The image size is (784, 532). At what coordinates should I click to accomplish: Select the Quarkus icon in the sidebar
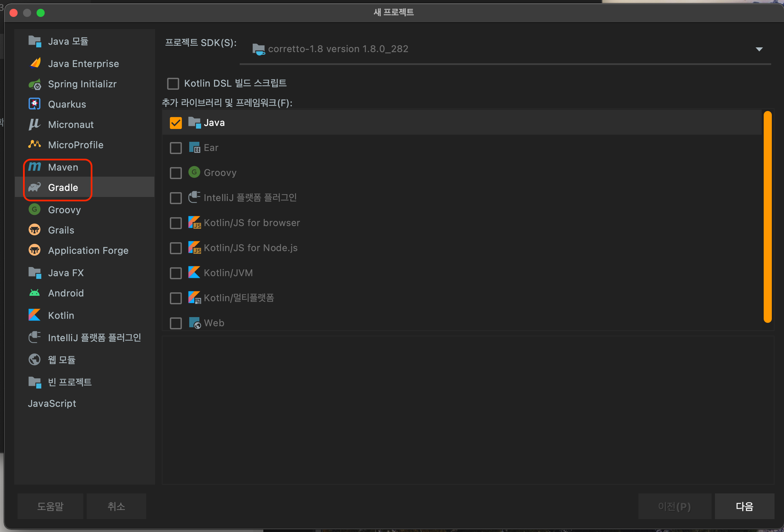tap(35, 104)
